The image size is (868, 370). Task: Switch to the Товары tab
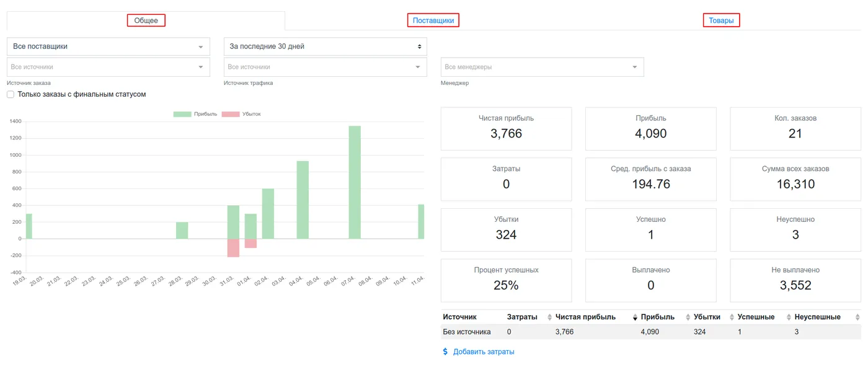click(722, 20)
